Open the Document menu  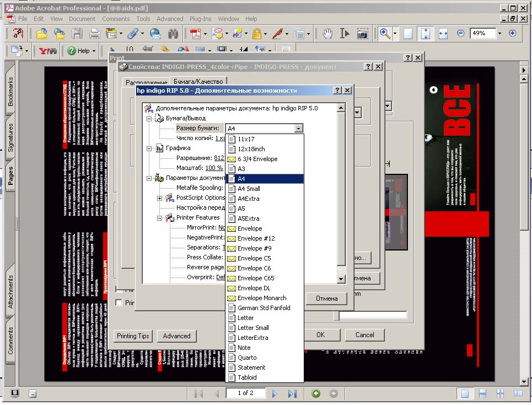tap(82, 19)
